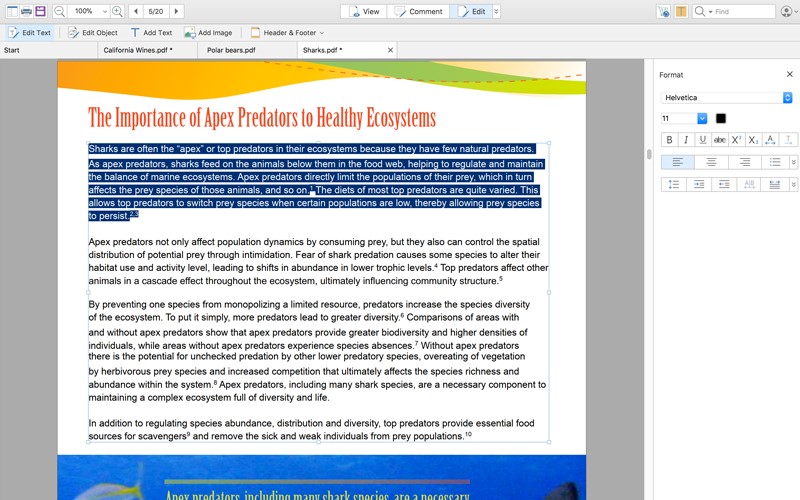
Task: Expand more alignment options chevron
Action: tap(793, 162)
